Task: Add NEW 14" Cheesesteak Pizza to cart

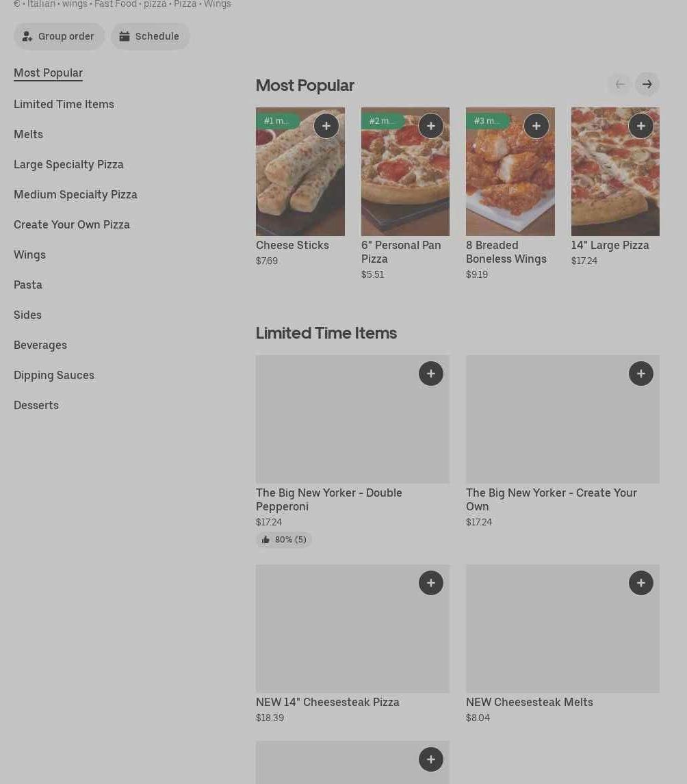Action: click(431, 583)
